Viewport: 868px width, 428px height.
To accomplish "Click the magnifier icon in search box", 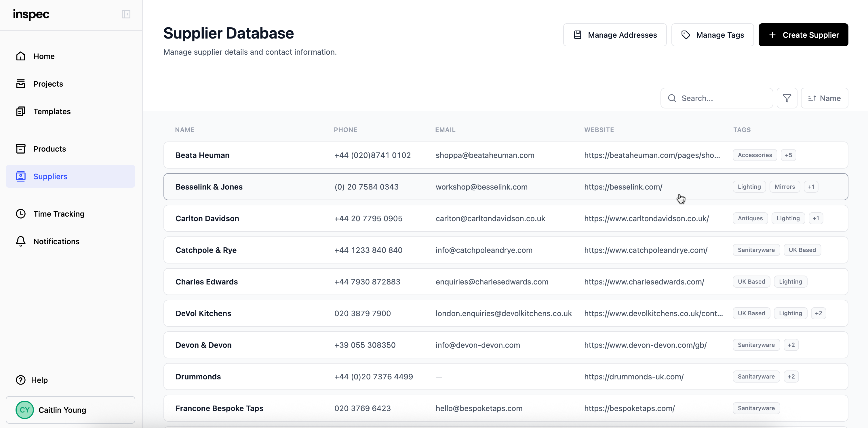I will (x=672, y=98).
